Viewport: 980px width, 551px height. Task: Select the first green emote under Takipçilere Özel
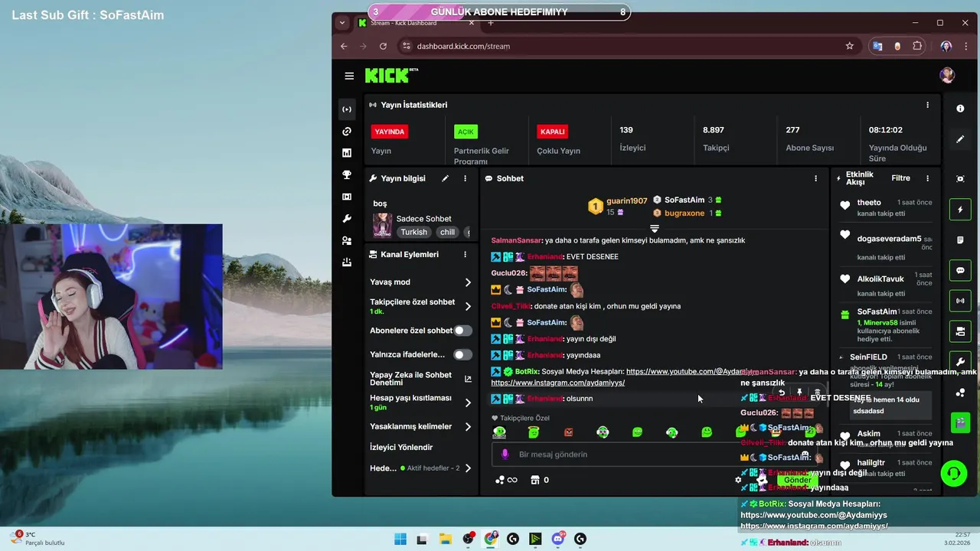pos(499,432)
